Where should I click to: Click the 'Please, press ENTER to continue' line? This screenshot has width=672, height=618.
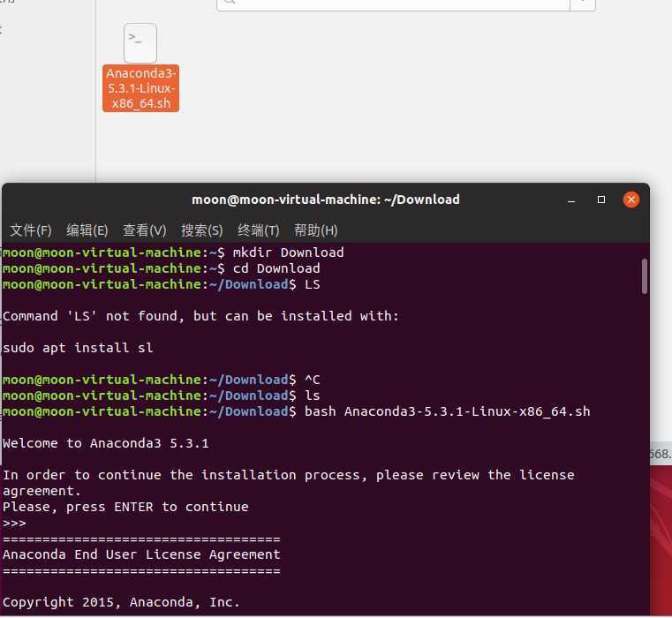tap(125, 507)
